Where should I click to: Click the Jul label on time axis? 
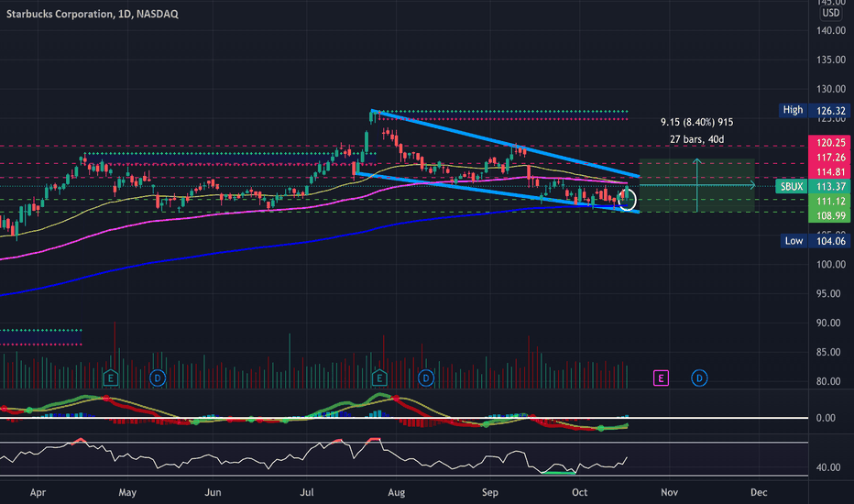point(307,492)
